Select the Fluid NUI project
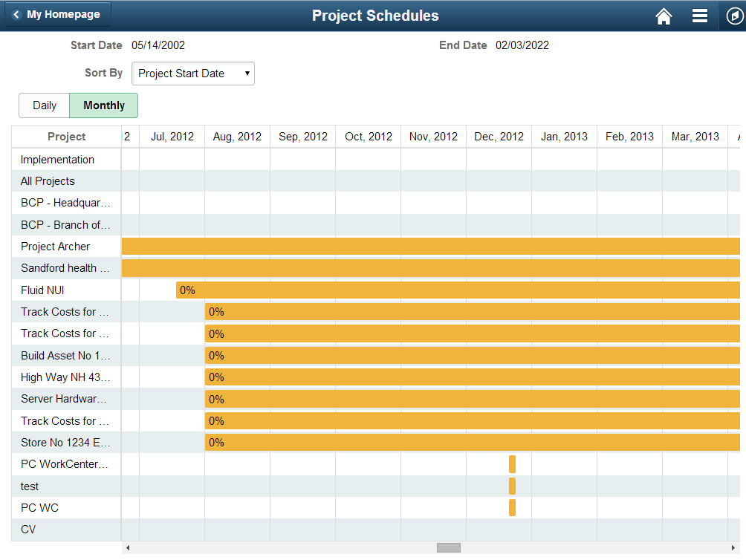The height and width of the screenshot is (560, 746). [x=42, y=290]
